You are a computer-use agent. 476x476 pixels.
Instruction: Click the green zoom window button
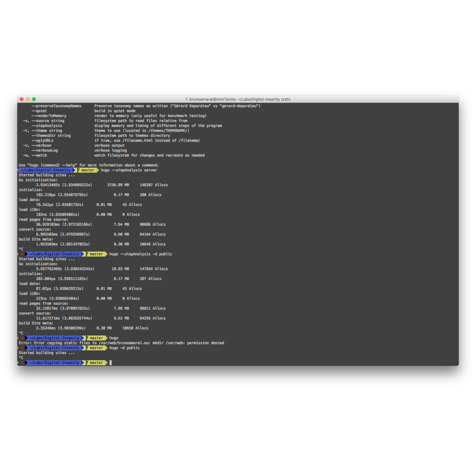pos(34,99)
